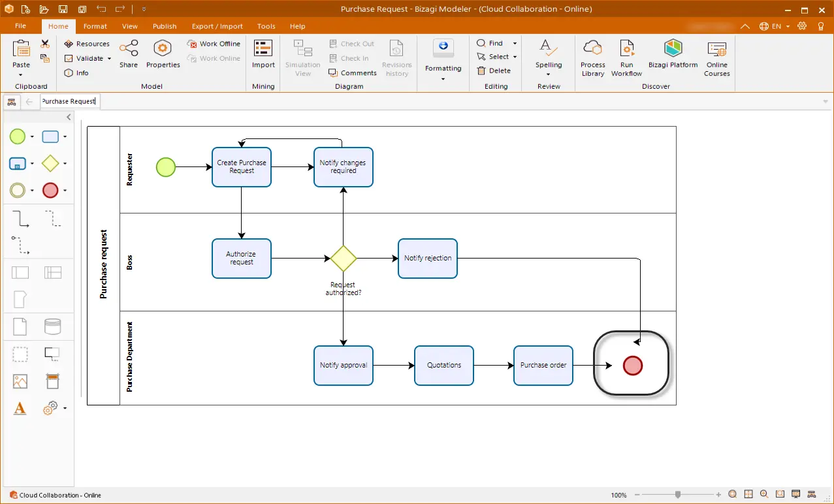The image size is (834, 504).
Task: Select the data object shape in the palette
Action: coord(20,326)
